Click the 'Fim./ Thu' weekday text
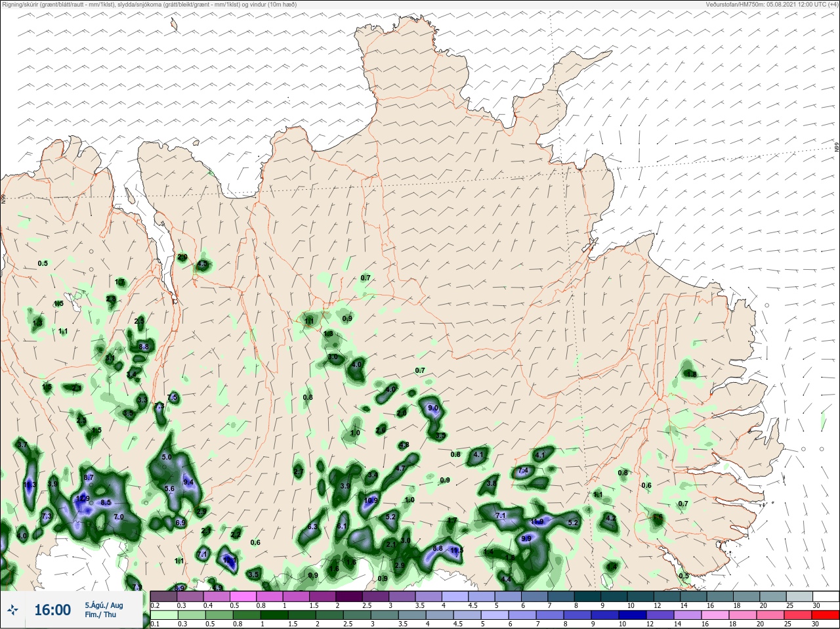 [100, 615]
